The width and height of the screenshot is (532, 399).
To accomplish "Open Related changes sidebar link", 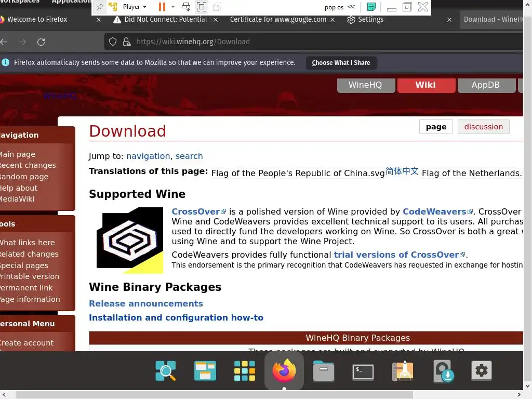I will click(x=29, y=254).
